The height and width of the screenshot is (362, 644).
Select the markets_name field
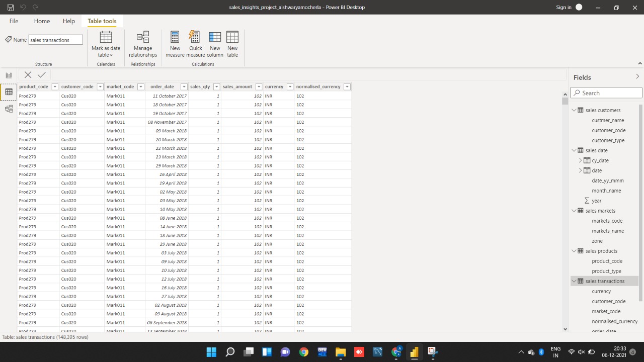click(608, 231)
